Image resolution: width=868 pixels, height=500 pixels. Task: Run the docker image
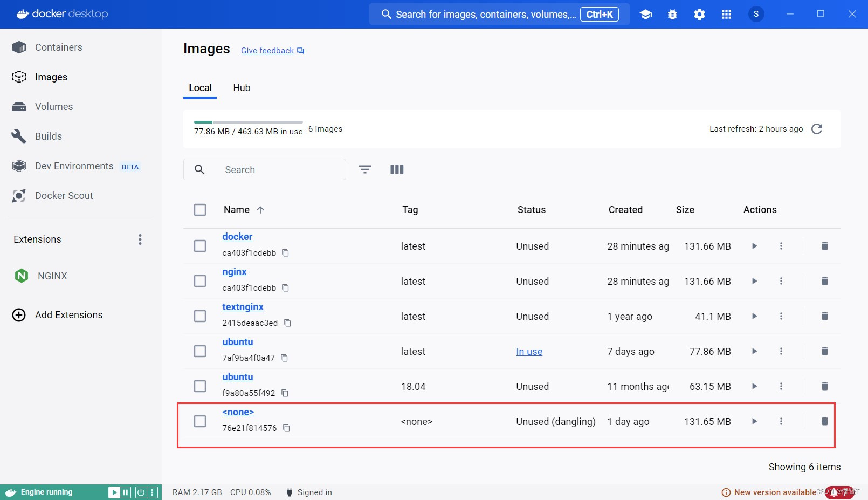pos(754,246)
